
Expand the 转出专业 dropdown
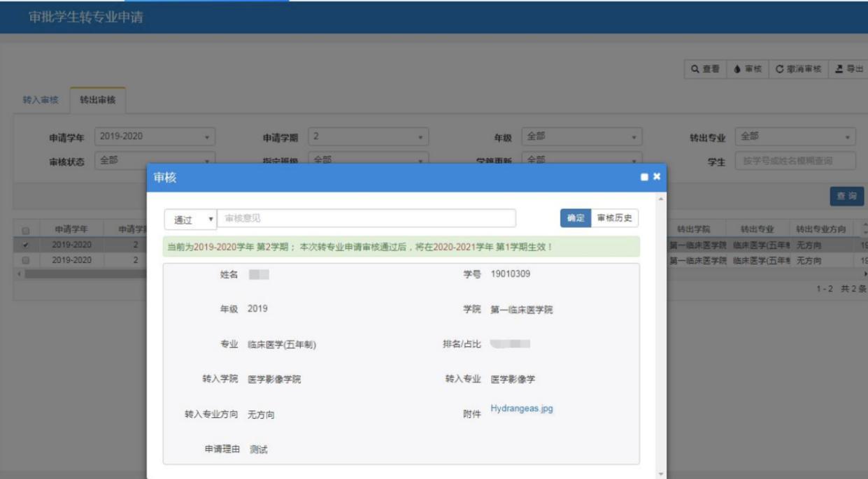point(795,137)
